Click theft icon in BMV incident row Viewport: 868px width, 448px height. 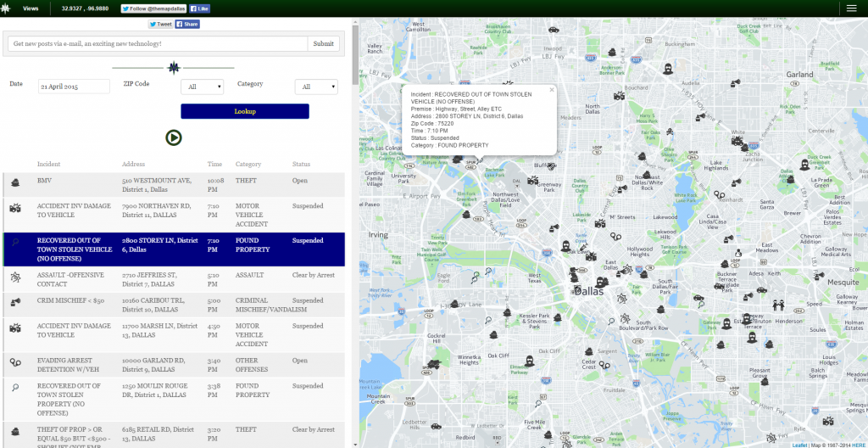pos(15,182)
